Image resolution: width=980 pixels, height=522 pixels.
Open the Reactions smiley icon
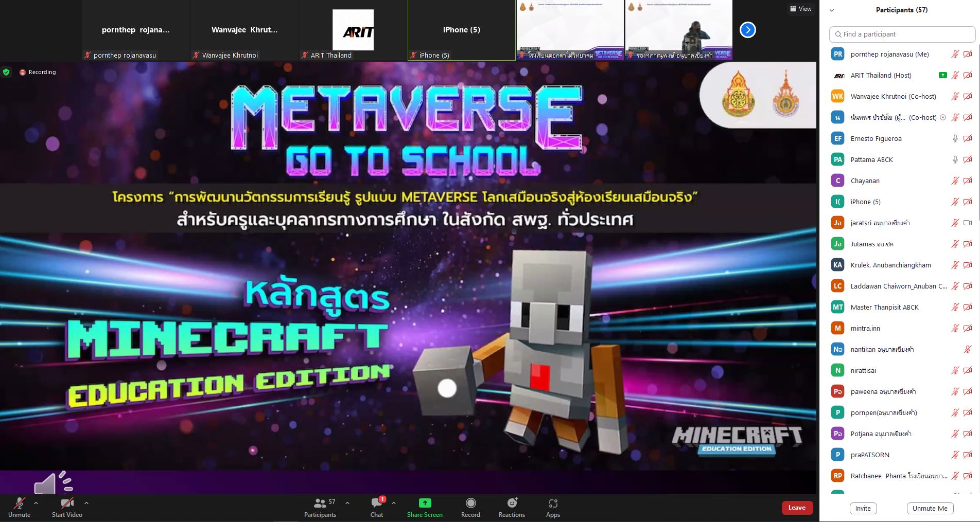512,503
